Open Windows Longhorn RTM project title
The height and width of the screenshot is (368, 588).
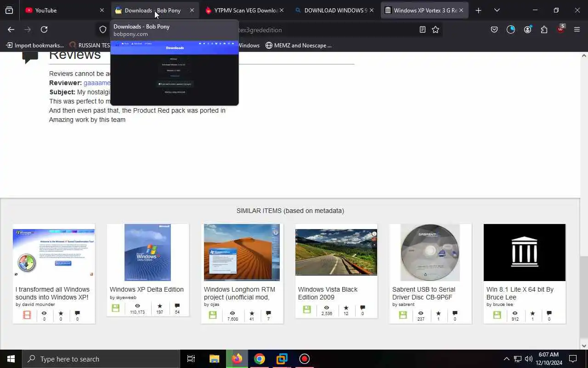(x=239, y=293)
